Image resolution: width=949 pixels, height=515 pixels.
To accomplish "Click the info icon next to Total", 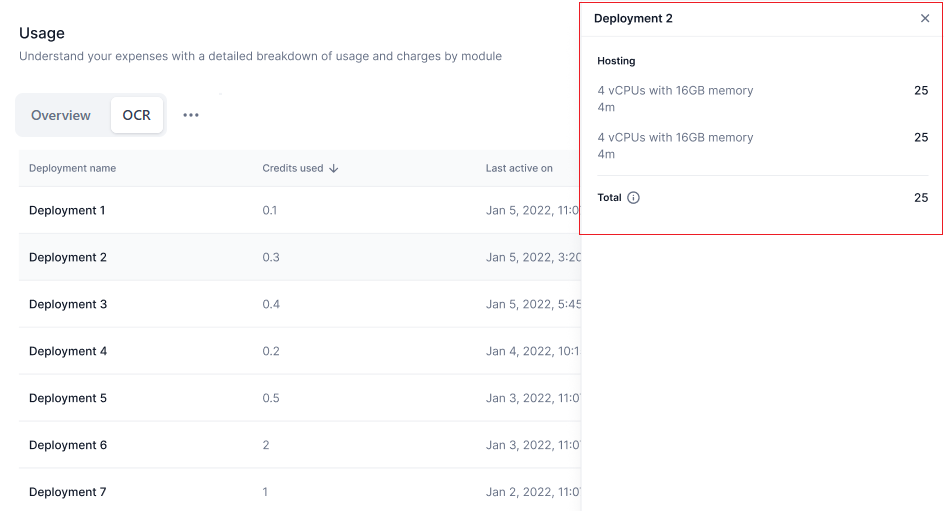I will pos(633,198).
